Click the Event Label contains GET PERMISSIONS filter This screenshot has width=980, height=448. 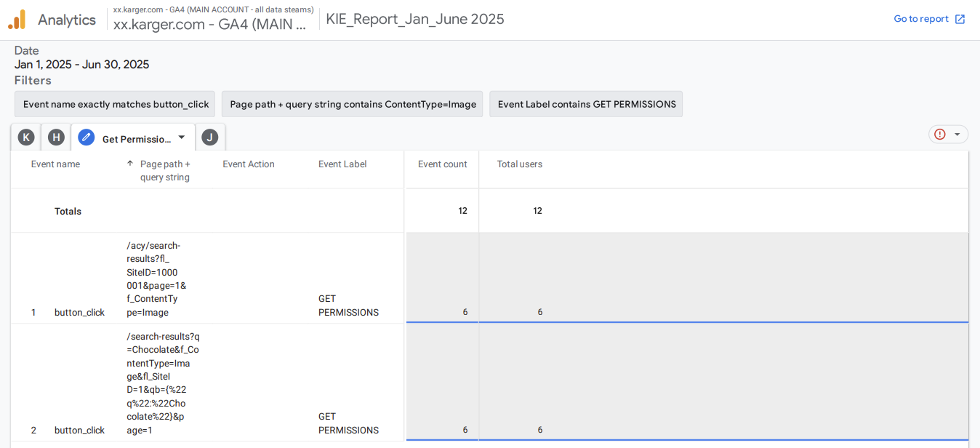(x=586, y=104)
